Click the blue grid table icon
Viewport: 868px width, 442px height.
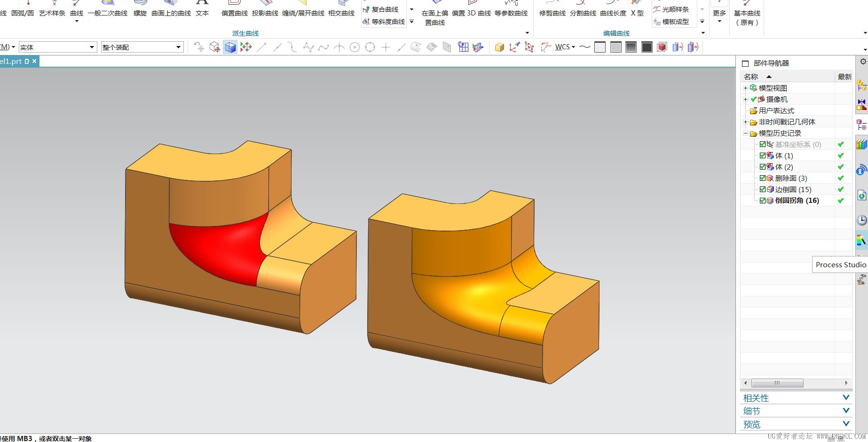(x=463, y=47)
